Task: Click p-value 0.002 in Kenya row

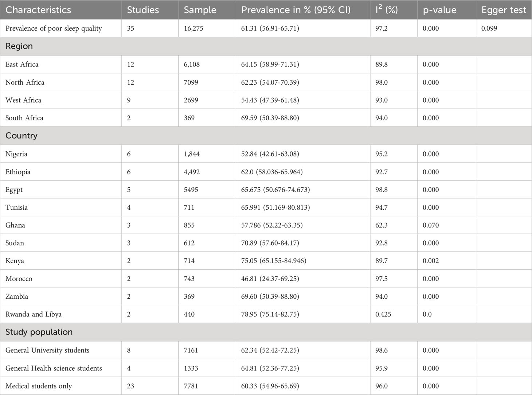Action: click(x=431, y=261)
